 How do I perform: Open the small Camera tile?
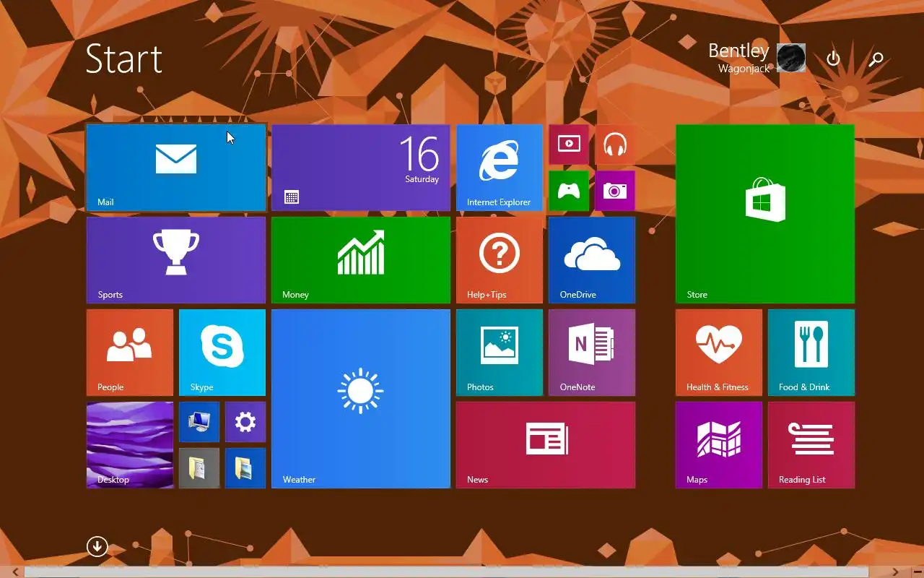point(615,191)
